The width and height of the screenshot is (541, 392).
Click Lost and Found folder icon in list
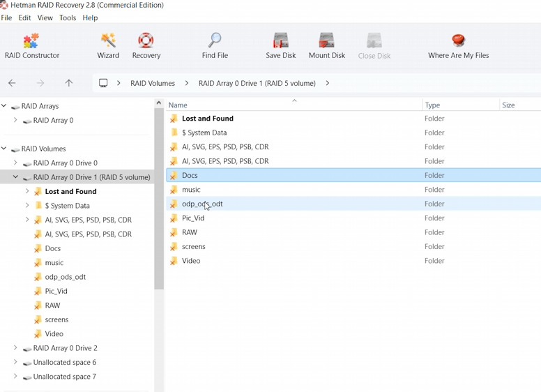[x=174, y=119]
